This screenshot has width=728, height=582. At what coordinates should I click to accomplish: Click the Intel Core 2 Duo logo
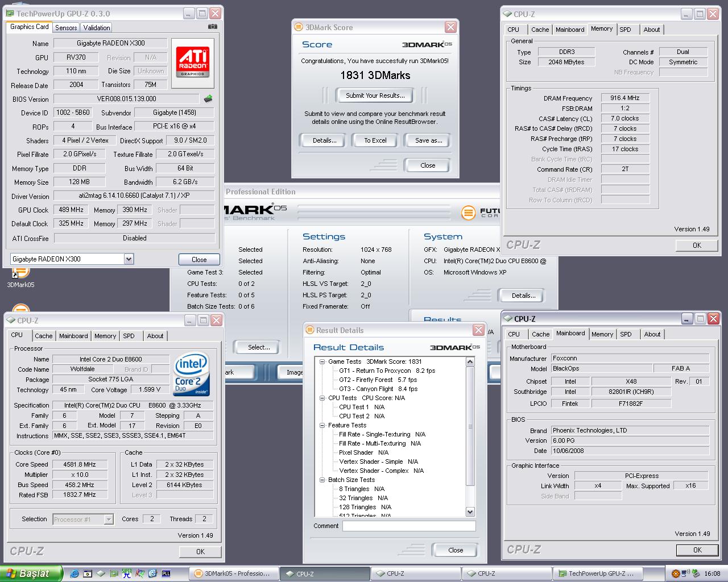[191, 375]
